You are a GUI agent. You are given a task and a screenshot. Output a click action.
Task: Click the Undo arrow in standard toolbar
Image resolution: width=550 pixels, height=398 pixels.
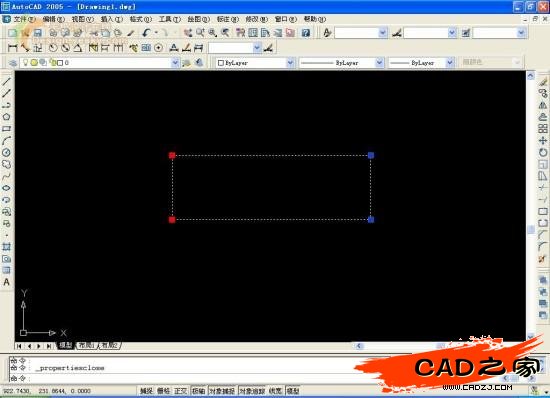146,33
